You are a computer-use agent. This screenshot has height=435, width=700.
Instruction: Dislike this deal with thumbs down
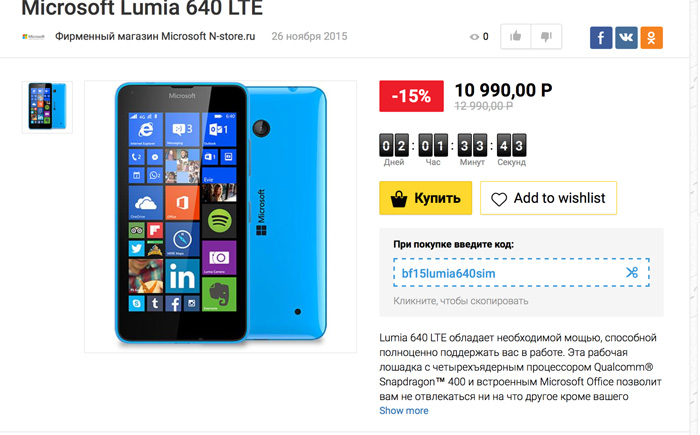tap(546, 37)
